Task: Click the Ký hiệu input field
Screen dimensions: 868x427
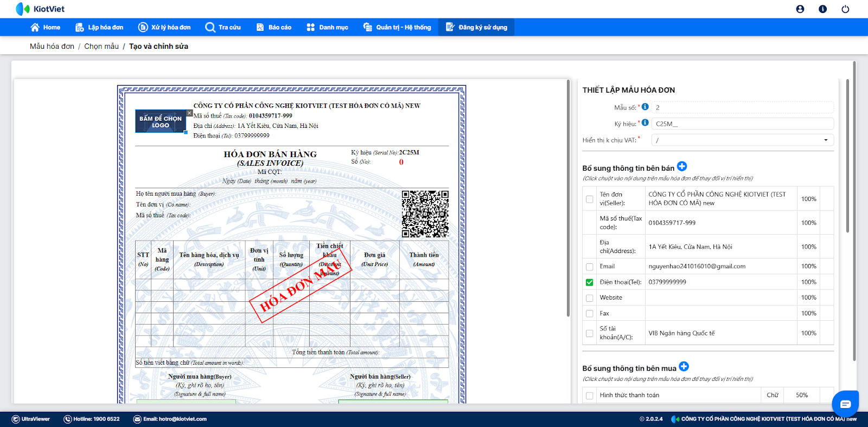Action: coord(743,124)
